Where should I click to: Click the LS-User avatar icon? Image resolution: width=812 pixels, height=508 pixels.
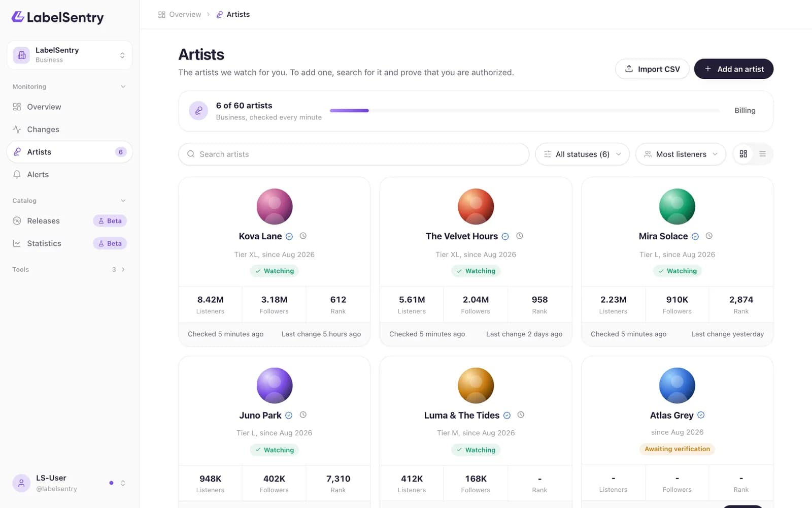click(x=21, y=483)
